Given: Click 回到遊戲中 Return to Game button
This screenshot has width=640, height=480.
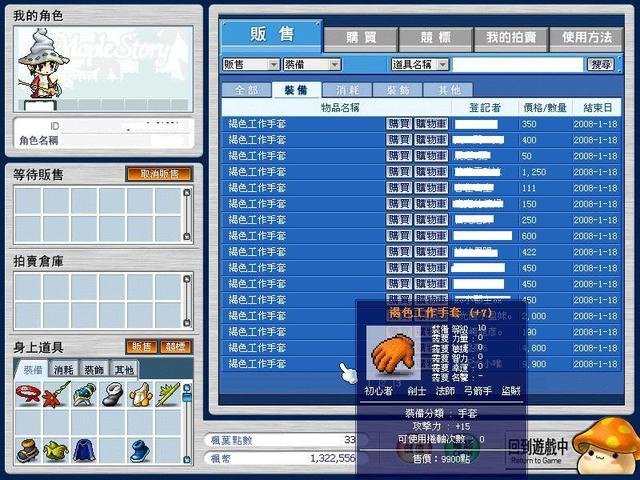Looking at the screenshot, I should pyautogui.click(x=538, y=451).
